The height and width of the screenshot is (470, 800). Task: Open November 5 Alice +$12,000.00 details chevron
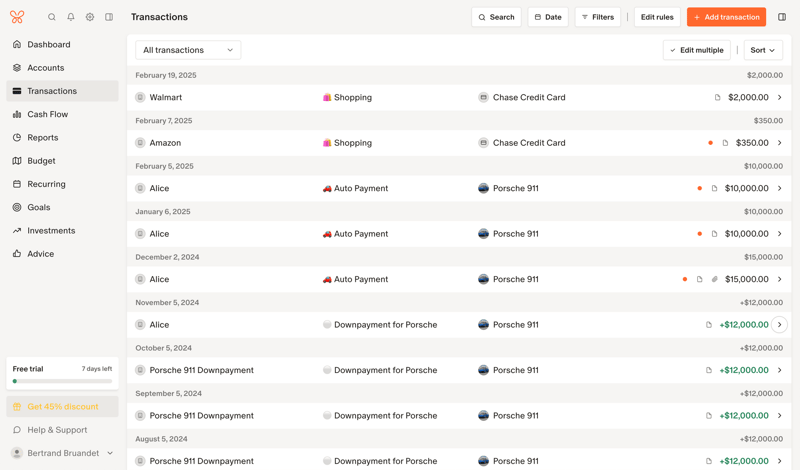(780, 325)
